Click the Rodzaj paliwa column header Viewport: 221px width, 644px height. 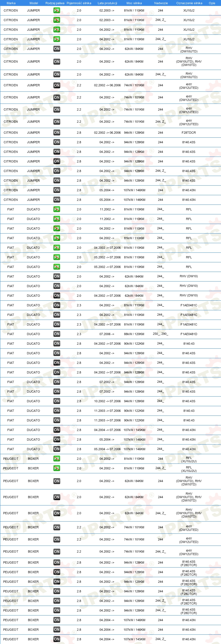point(55,3)
